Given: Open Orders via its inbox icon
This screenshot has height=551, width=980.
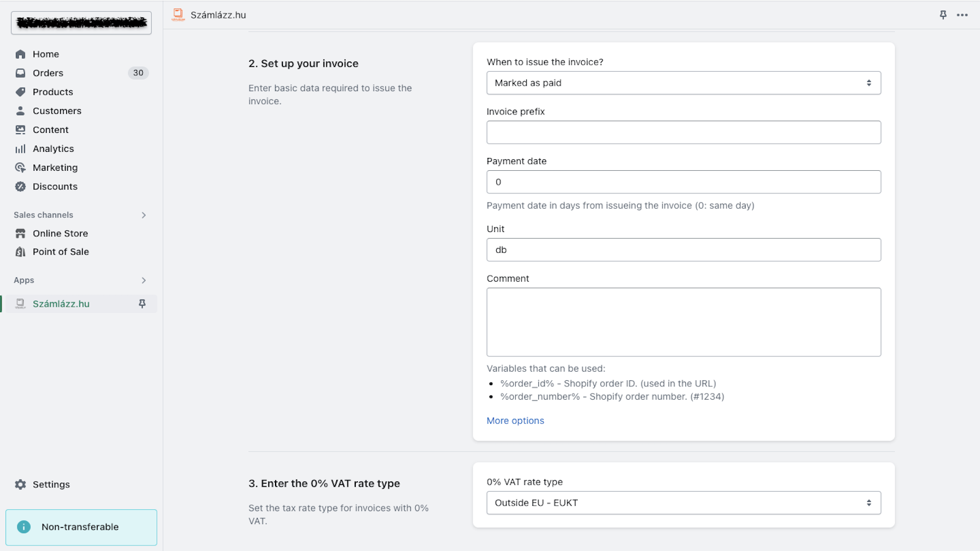Looking at the screenshot, I should 20,73.
